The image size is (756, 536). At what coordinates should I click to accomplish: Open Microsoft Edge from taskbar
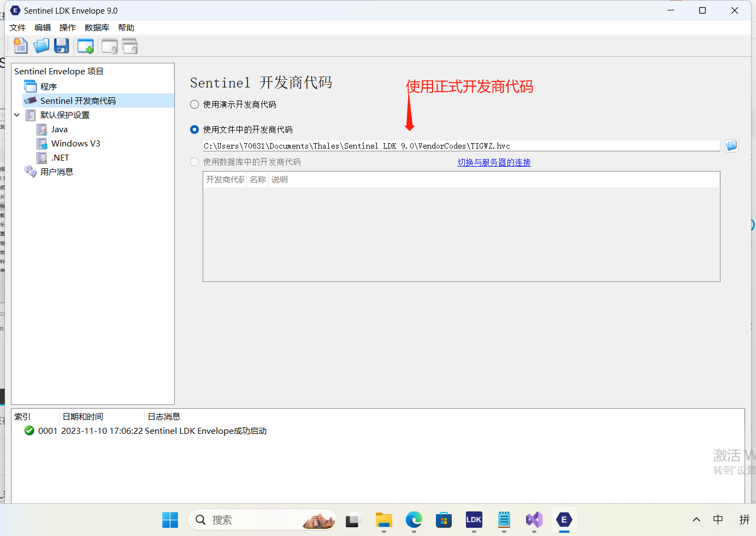pyautogui.click(x=414, y=520)
